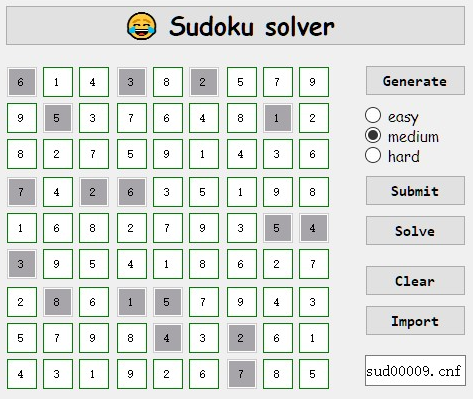This screenshot has height=400, width=473.
Task: Click the Solve button
Action: click(x=415, y=231)
